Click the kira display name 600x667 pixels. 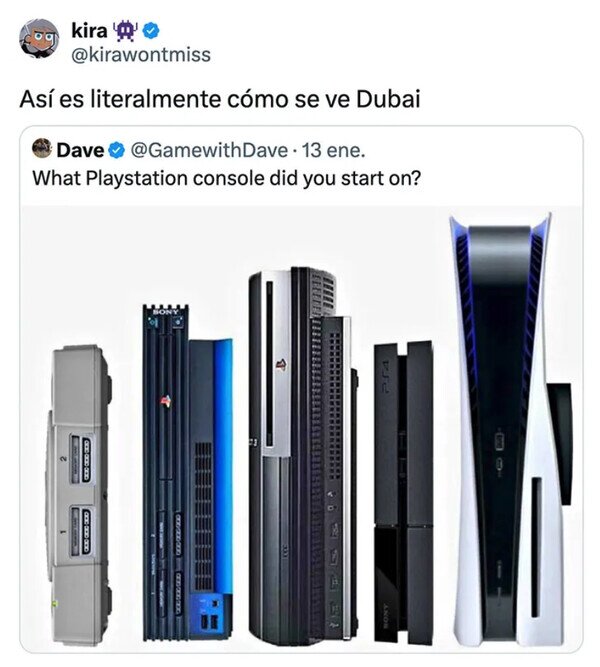pyautogui.click(x=89, y=31)
